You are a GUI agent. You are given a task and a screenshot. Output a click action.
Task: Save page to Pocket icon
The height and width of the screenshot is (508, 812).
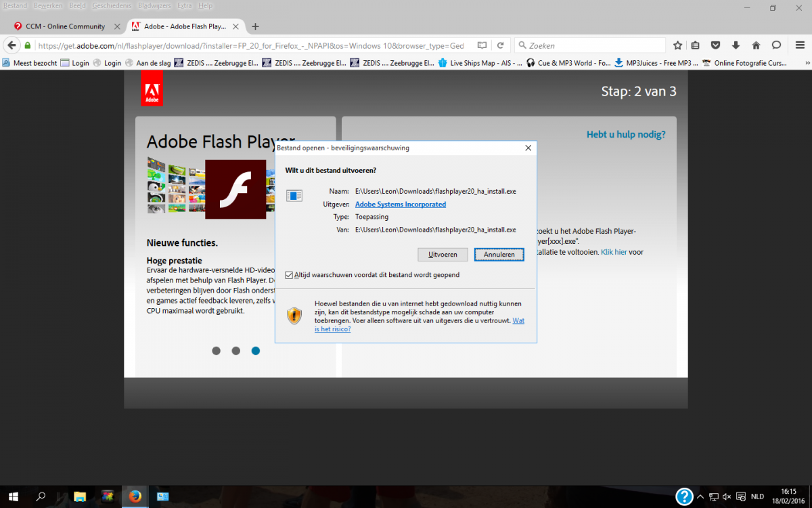(715, 45)
